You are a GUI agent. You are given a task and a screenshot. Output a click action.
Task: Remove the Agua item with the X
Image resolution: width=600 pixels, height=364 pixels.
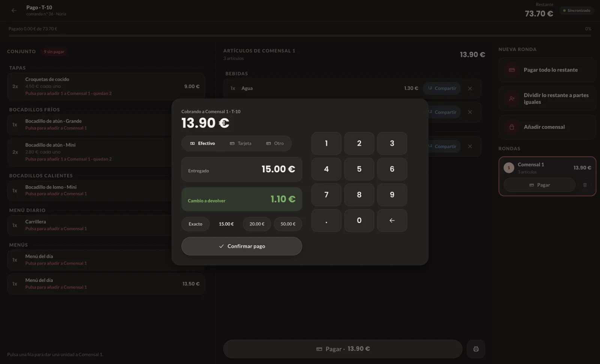click(470, 88)
